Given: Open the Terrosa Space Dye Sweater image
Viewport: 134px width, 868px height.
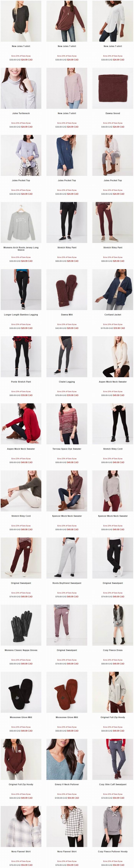Looking at the screenshot, I should tap(67, 423).
